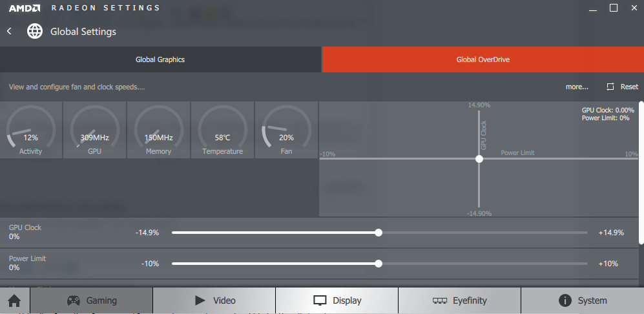
Task: Click the more... link
Action: pos(577,87)
